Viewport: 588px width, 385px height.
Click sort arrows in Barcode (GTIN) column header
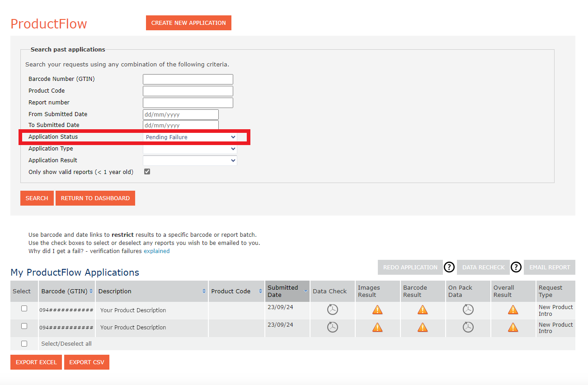(x=91, y=291)
